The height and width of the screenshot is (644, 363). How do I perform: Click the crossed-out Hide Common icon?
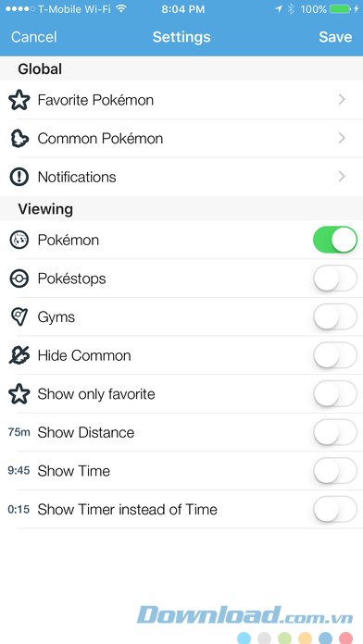pyautogui.click(x=19, y=355)
